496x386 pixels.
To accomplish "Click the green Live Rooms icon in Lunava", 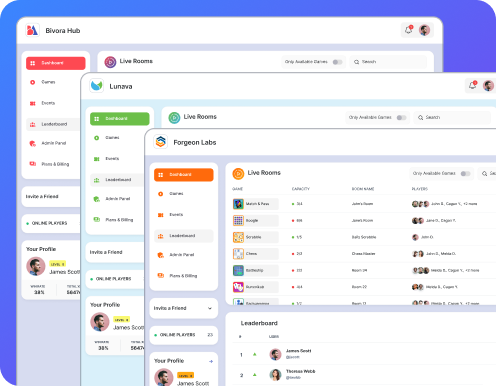I will pos(174,117).
